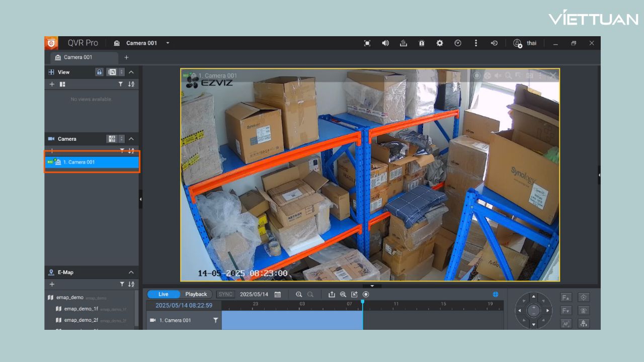
Task: Open the three-dot more options menu in top bar
Action: (x=476, y=43)
